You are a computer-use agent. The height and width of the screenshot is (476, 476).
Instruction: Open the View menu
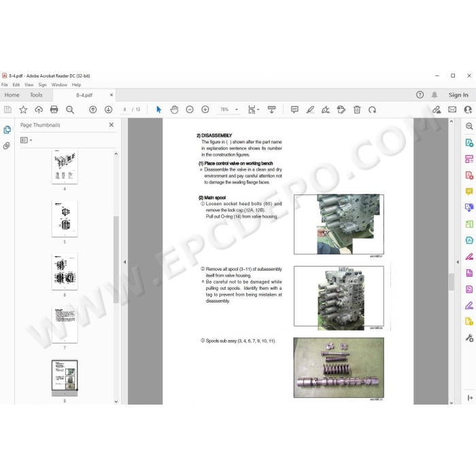(29, 85)
